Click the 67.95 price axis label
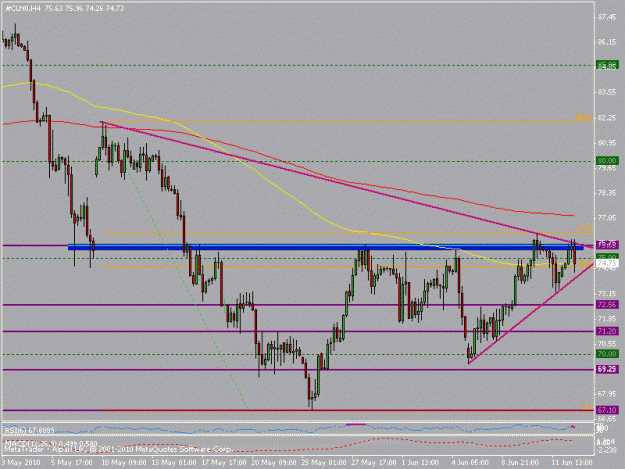The width and height of the screenshot is (625, 469). click(x=607, y=394)
